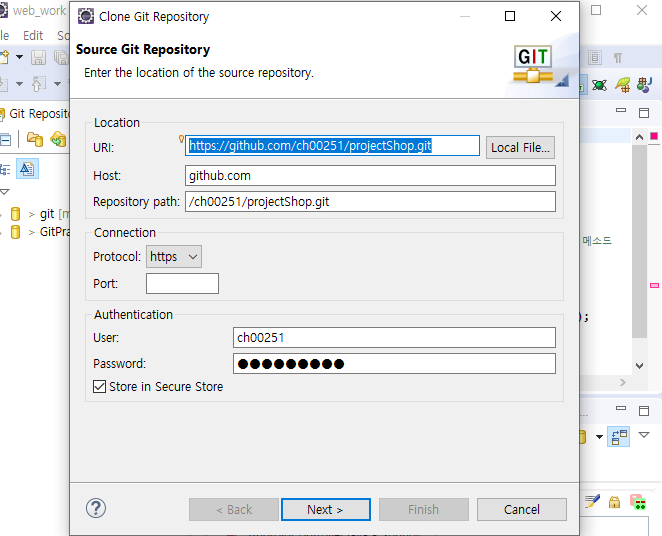Click the Repository path input field
This screenshot has width=662, height=536.
tap(370, 202)
